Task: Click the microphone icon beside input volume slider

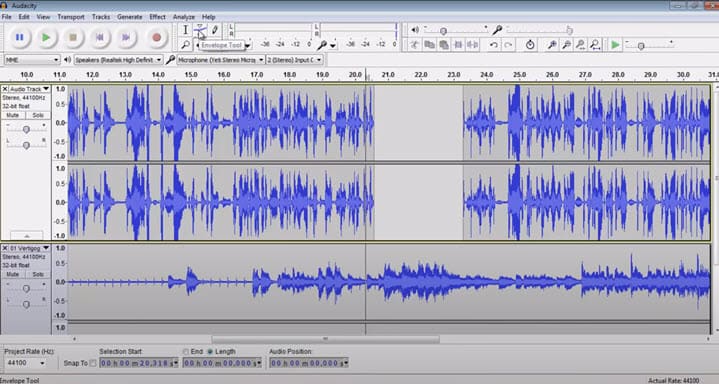Action: point(497,30)
